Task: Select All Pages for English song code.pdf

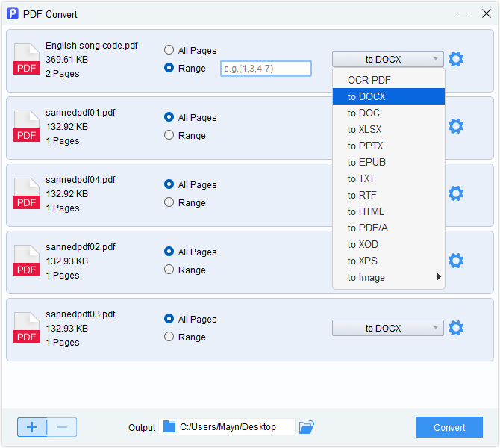Action: pos(169,50)
